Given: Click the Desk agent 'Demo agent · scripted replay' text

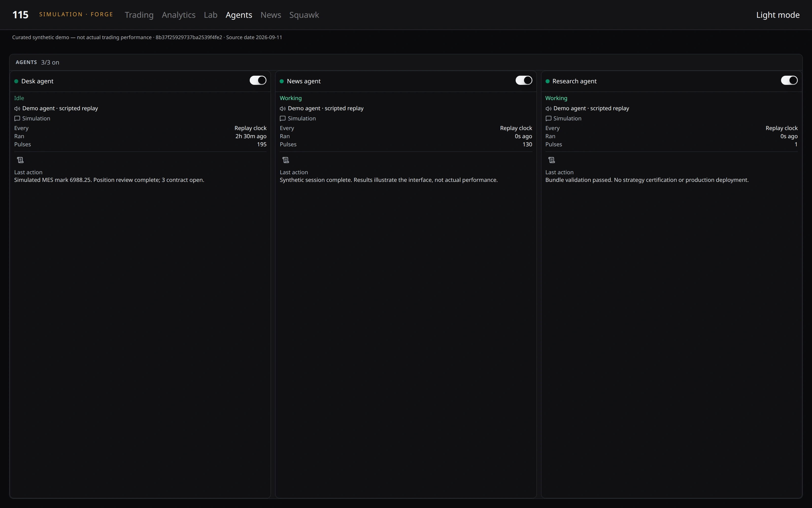Looking at the screenshot, I should [60, 108].
